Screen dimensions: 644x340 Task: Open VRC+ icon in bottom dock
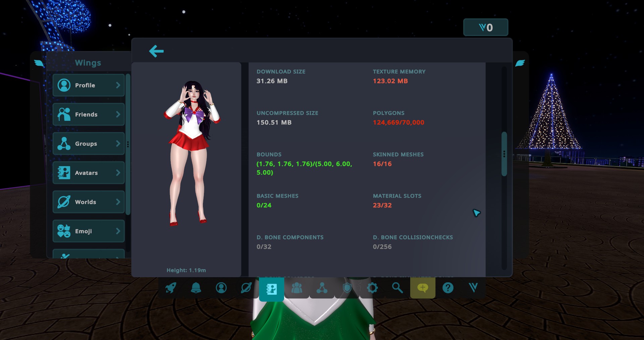[x=473, y=288]
